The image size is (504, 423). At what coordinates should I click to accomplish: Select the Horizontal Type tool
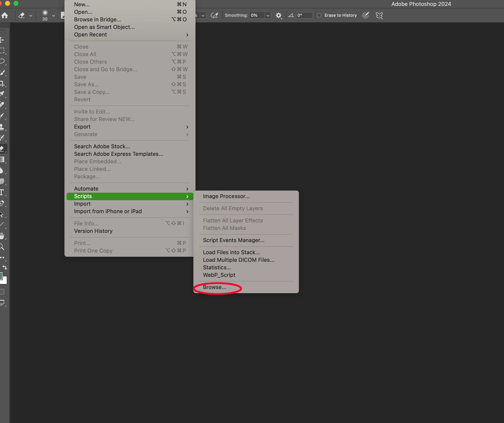(x=2, y=192)
